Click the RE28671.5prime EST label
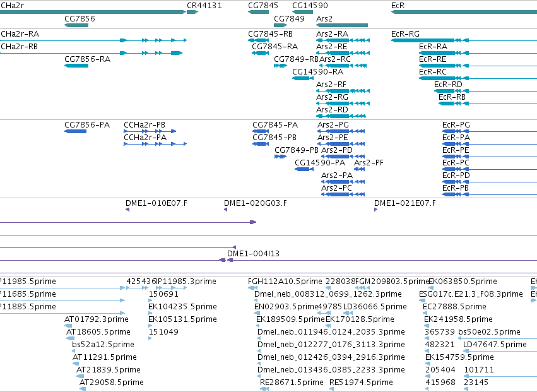This screenshot has width=537, height=392. point(292,383)
